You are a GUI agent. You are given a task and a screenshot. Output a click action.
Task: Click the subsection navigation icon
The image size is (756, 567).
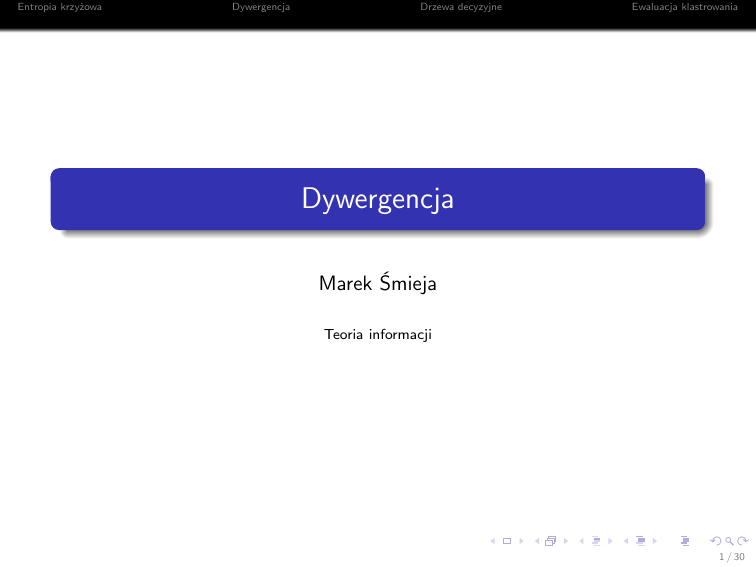595,541
